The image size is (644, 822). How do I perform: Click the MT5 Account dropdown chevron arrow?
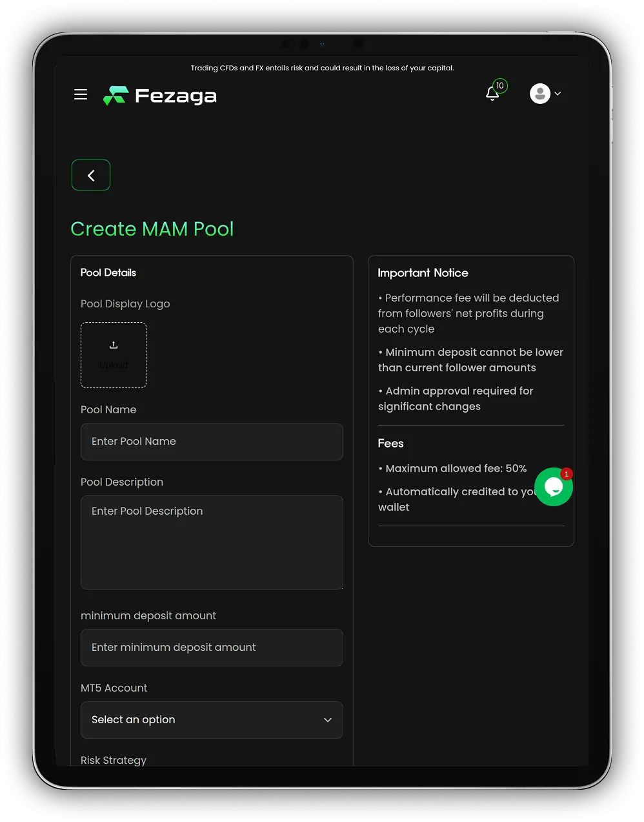tap(328, 720)
